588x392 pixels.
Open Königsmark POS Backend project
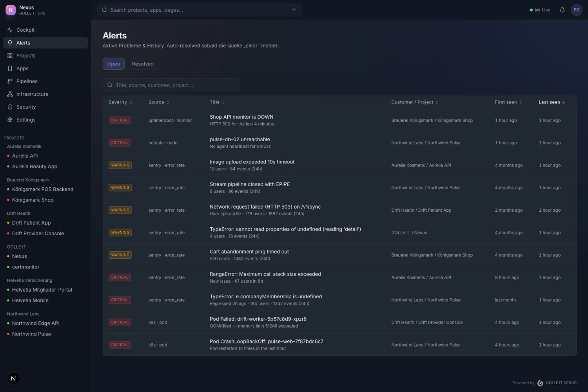coord(45,189)
